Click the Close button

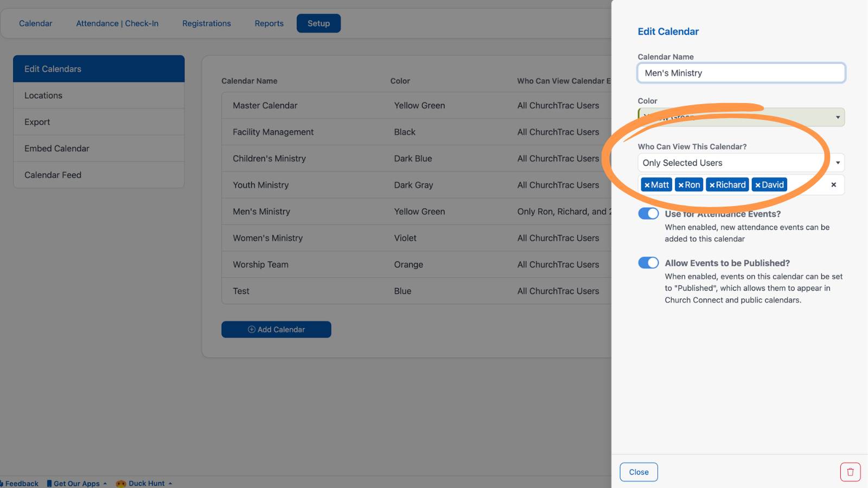coord(639,472)
